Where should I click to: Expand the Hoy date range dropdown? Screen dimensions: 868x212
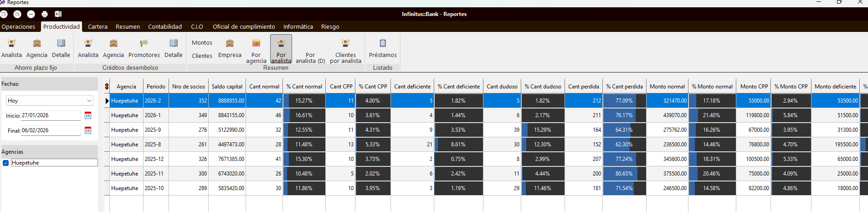[x=89, y=101]
